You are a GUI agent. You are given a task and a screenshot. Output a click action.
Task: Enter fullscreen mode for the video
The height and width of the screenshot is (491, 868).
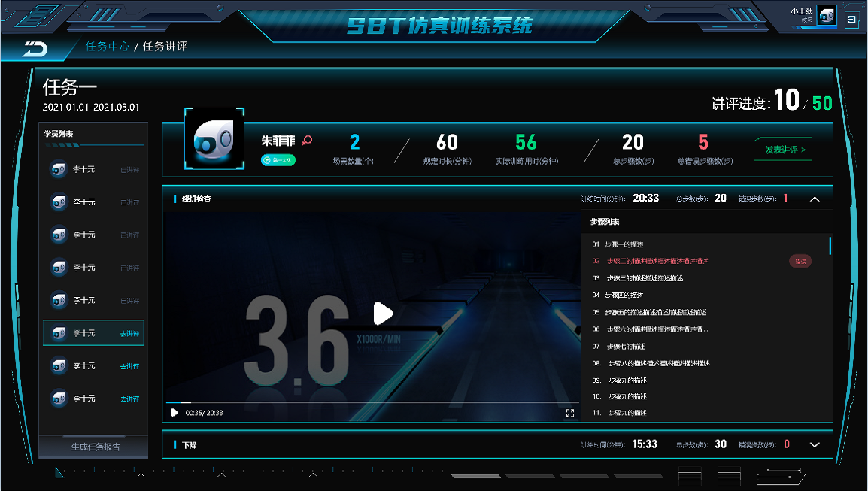[x=569, y=413]
